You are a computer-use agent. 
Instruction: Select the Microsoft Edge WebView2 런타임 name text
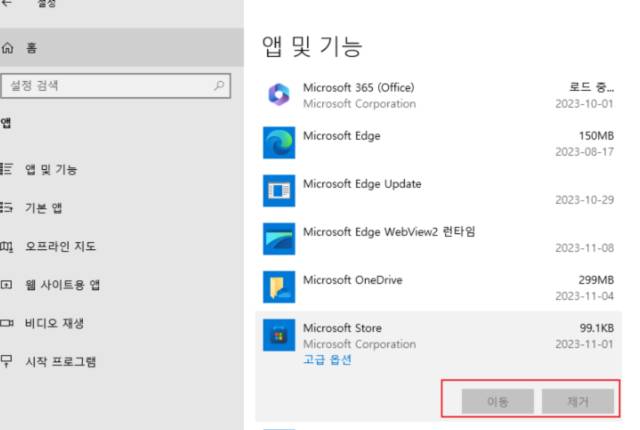389,232
